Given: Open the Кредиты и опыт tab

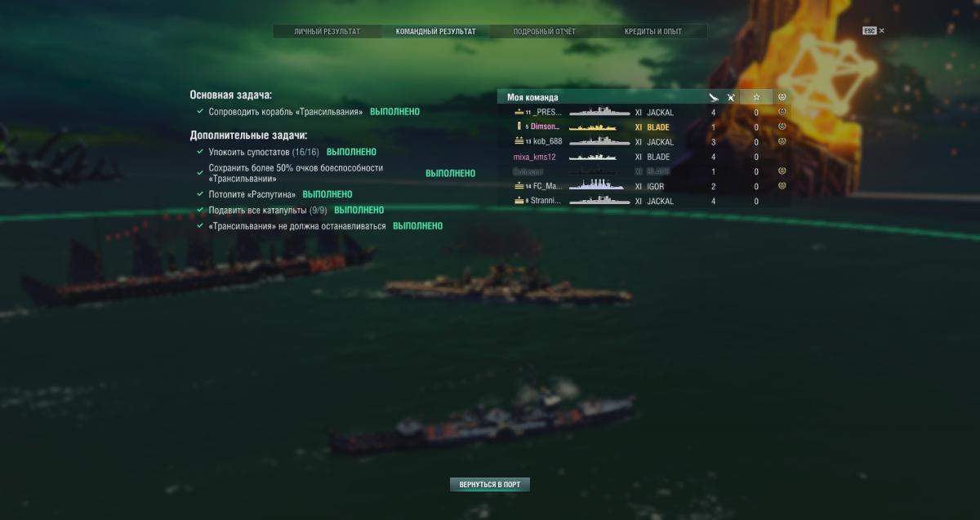Looking at the screenshot, I should tap(653, 32).
